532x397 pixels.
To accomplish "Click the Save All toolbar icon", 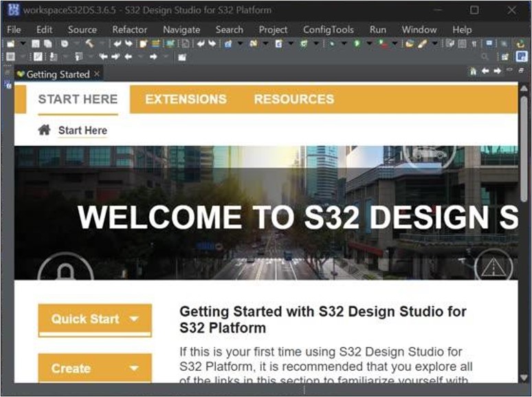I will coord(48,43).
